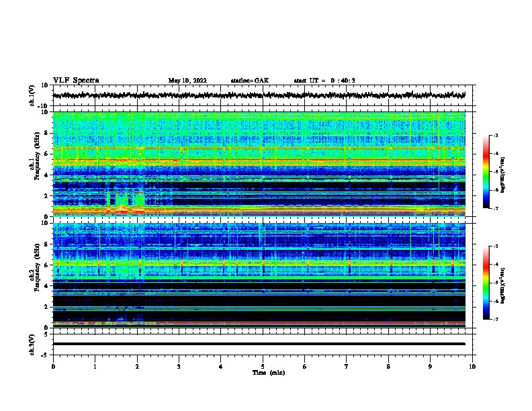Click the 'ch.3(V)' axis label
Viewport: 532px width, 411px height.
(x=32, y=345)
